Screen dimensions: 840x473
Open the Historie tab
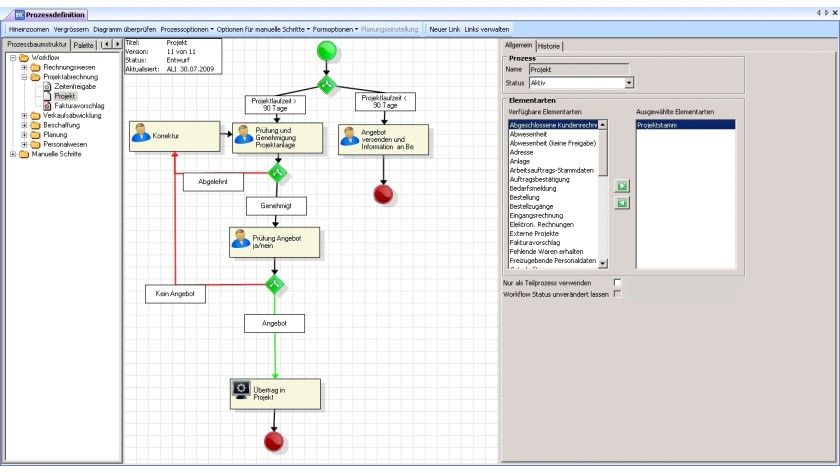[549, 47]
